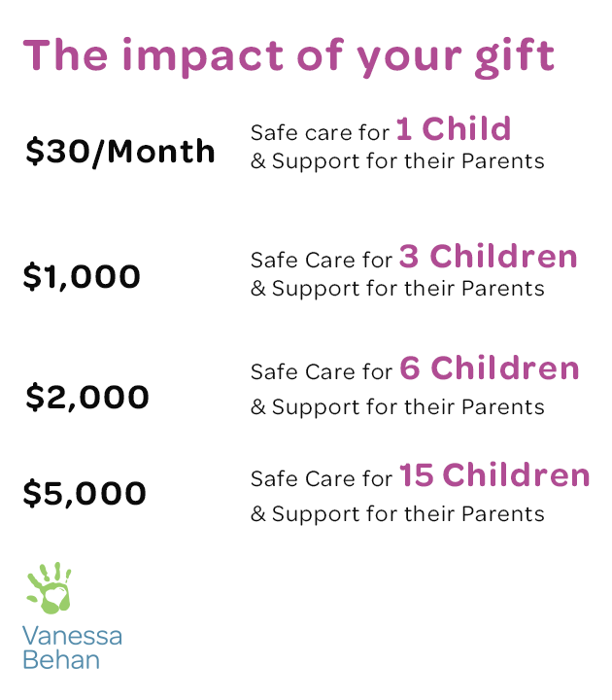Click the '1 Child' highlighted text
This screenshot has height=700, width=612.
pos(454,128)
